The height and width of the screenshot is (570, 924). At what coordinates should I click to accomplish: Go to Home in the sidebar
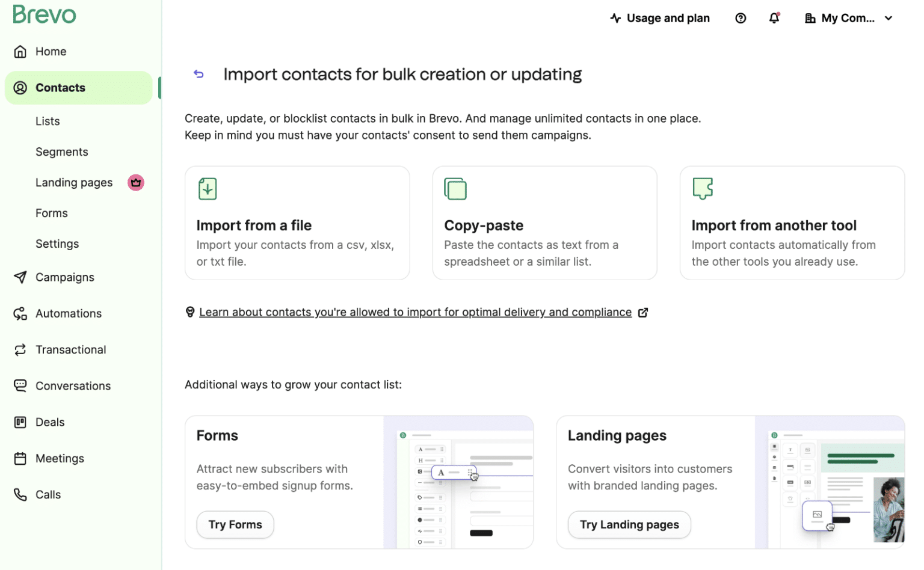pos(51,52)
